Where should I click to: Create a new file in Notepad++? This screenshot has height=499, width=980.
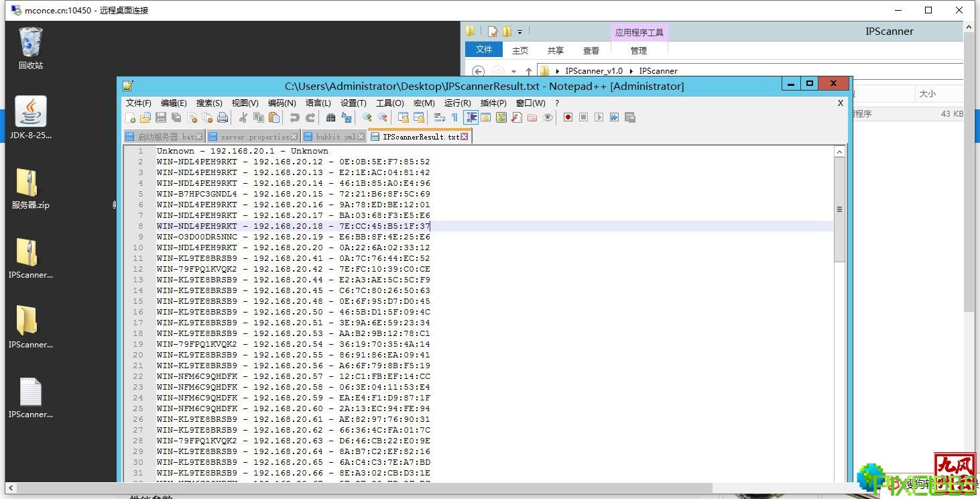(131, 117)
